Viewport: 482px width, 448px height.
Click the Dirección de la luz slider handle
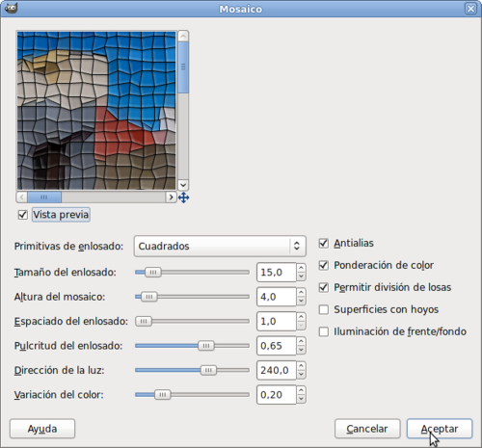coord(208,370)
